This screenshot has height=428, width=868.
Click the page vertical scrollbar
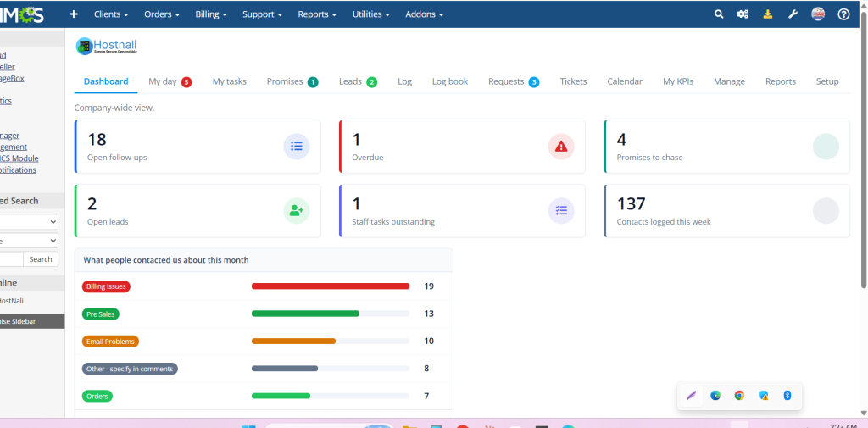[x=864, y=149]
